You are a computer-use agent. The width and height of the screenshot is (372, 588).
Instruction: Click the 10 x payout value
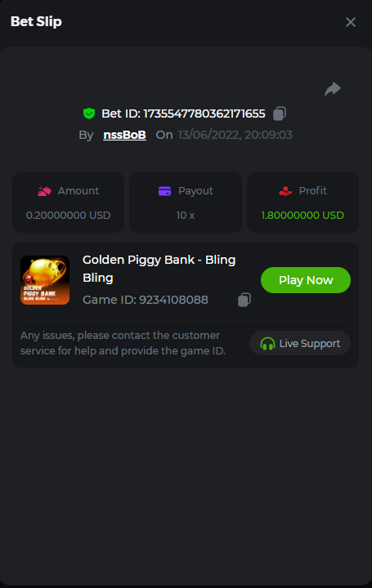pyautogui.click(x=186, y=216)
